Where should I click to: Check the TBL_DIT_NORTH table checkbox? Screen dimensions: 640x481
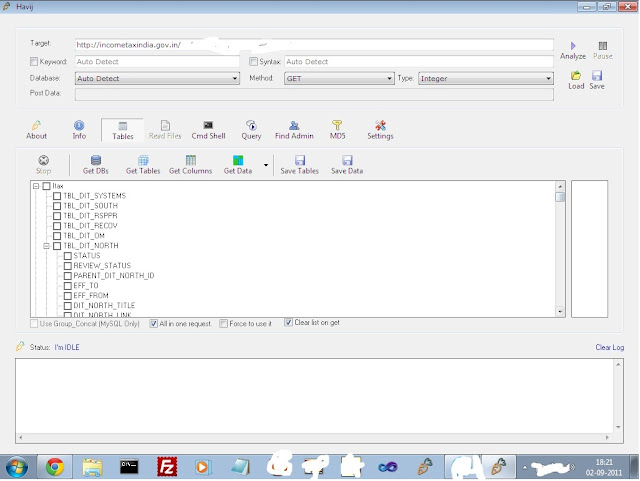click(x=57, y=246)
